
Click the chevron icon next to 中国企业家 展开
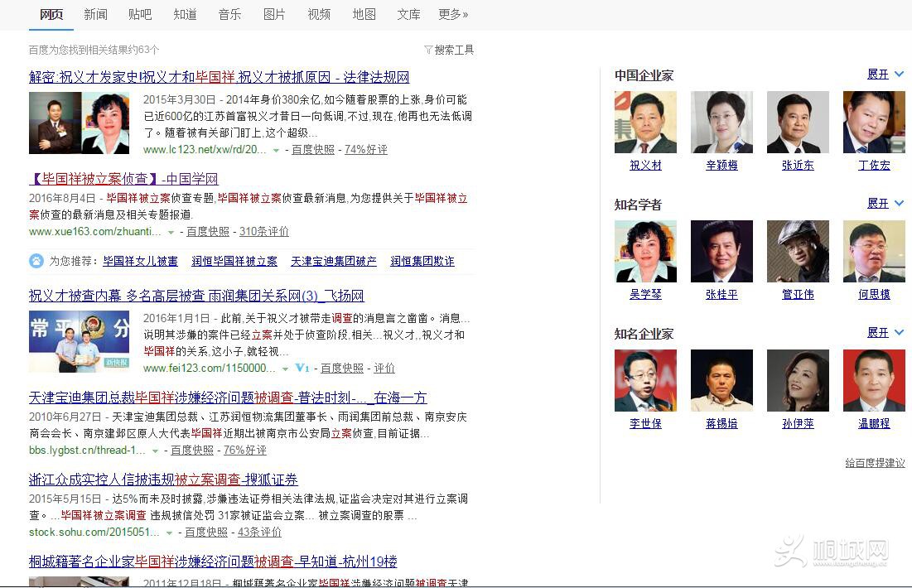pos(899,75)
